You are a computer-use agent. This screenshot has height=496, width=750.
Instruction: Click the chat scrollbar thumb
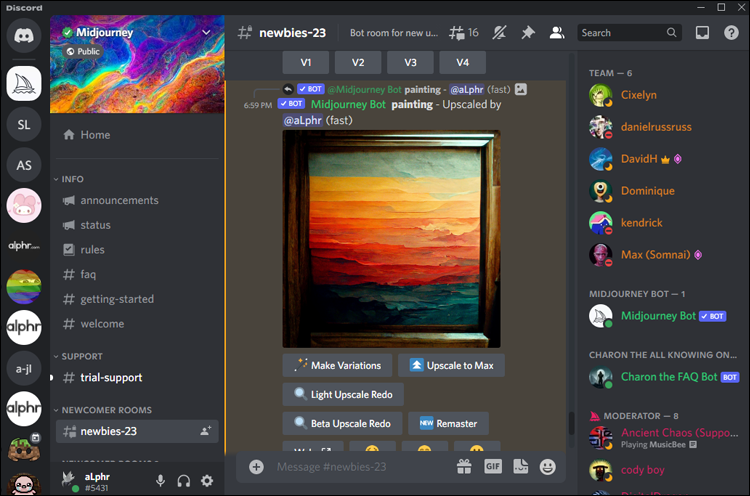tap(571, 423)
